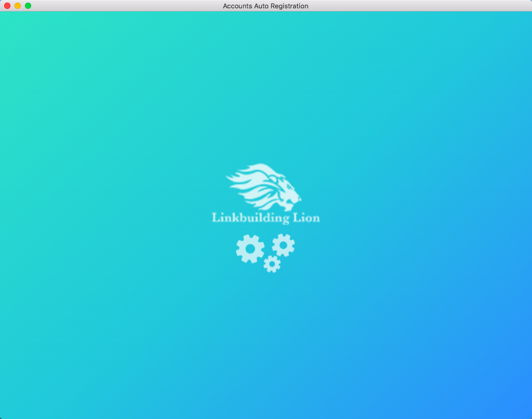Click center hole of the large gear
The height and width of the screenshot is (419, 532).
click(x=250, y=249)
